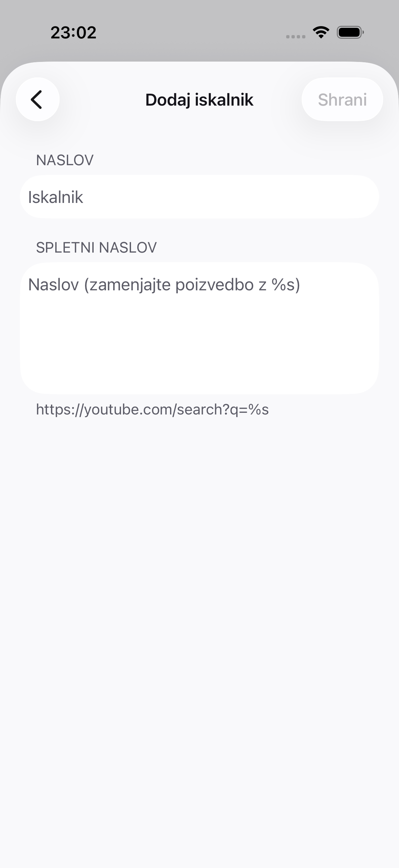Tap the battery indicator icon

(x=350, y=32)
